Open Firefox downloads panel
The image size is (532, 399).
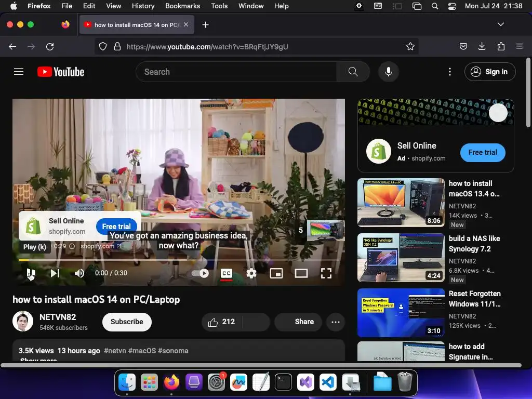(482, 46)
